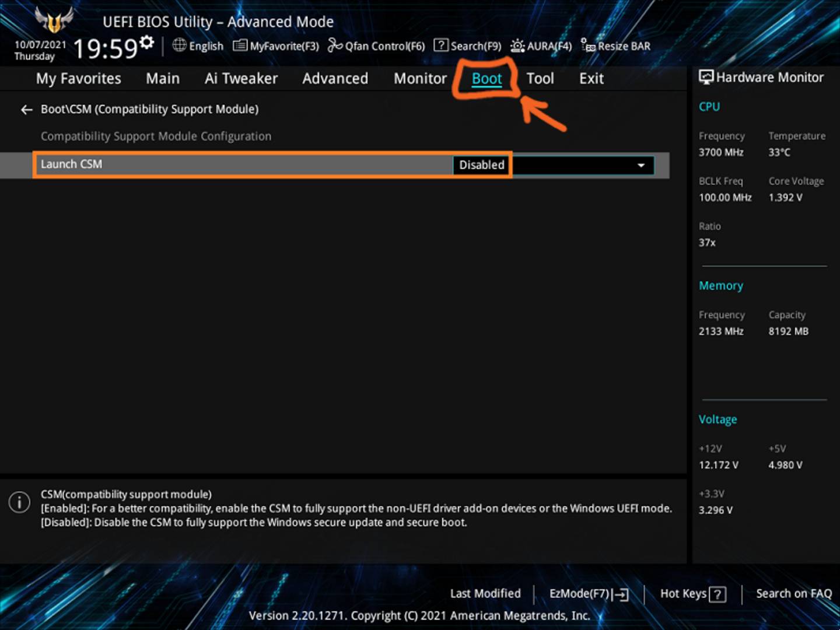840x630 pixels.
Task: Open the Tool tab
Action: click(x=540, y=79)
